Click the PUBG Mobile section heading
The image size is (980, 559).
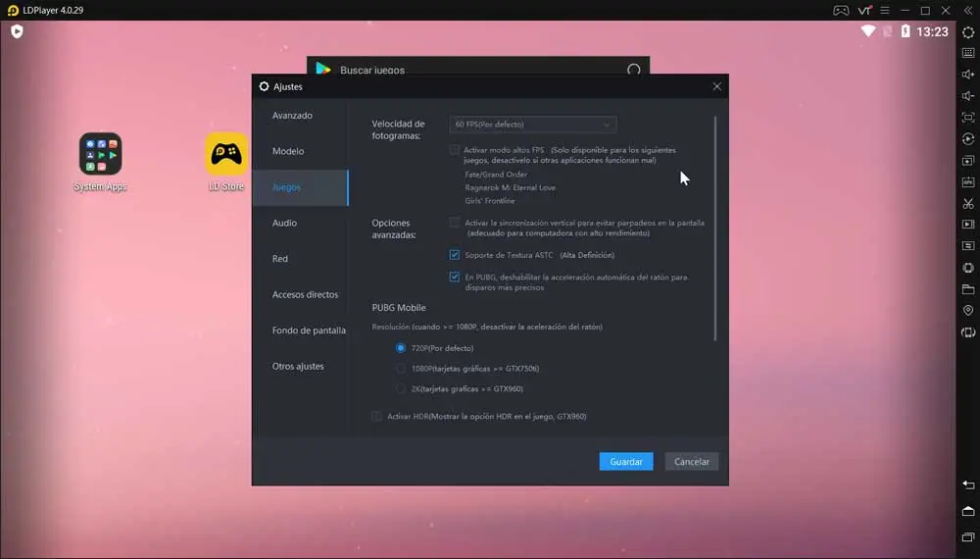click(x=399, y=308)
